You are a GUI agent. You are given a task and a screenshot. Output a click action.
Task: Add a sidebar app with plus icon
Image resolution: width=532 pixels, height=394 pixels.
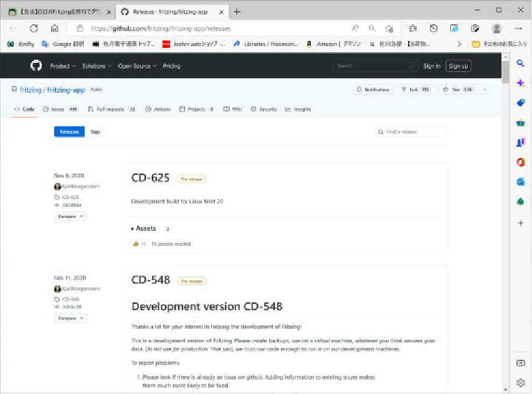520,223
